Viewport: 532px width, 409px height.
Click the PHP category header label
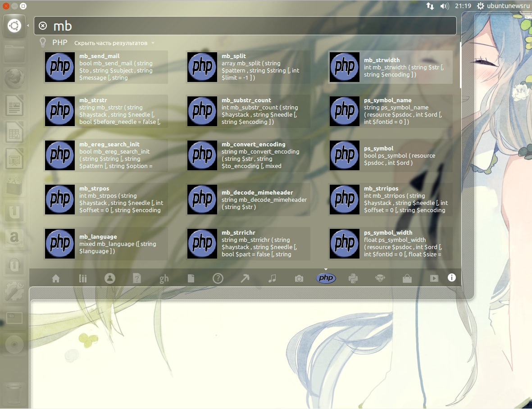60,43
